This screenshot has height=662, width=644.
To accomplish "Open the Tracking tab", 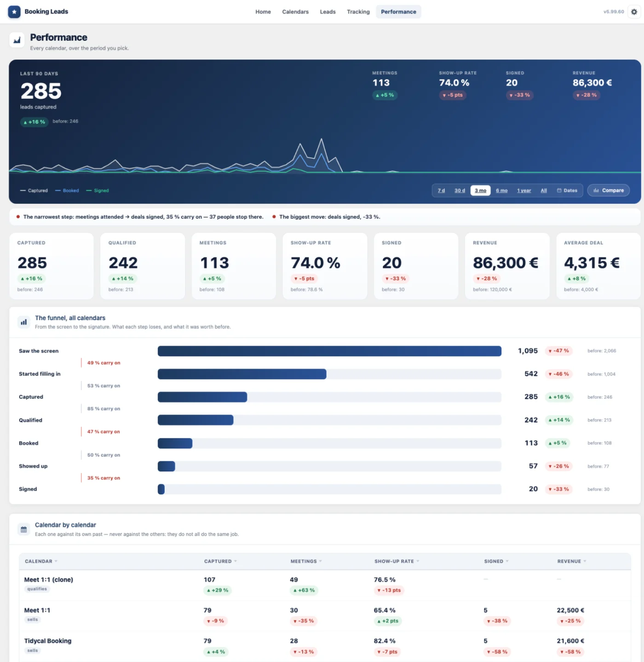I will coord(358,12).
